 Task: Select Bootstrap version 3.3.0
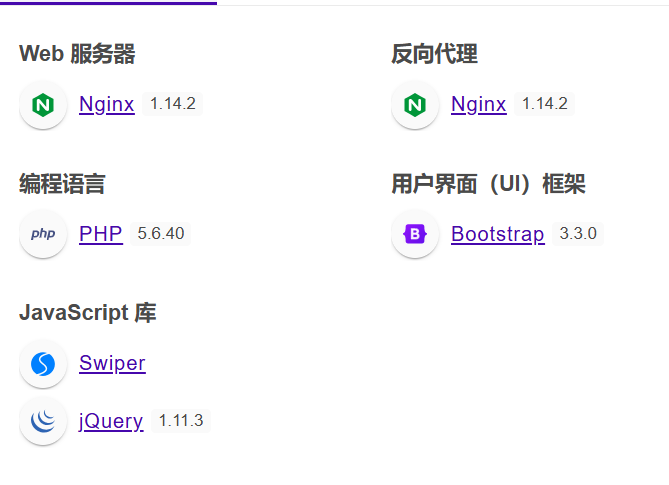pos(578,233)
